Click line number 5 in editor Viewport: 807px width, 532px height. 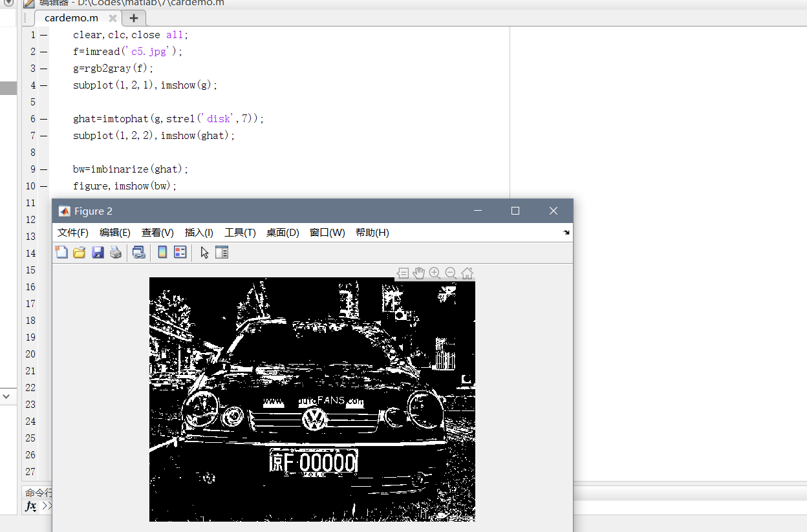[33, 102]
